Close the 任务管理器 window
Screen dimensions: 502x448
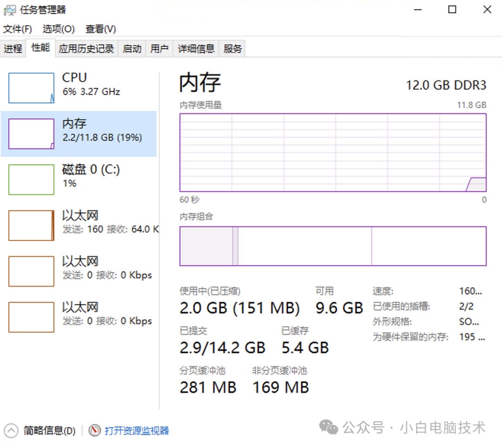(x=487, y=10)
